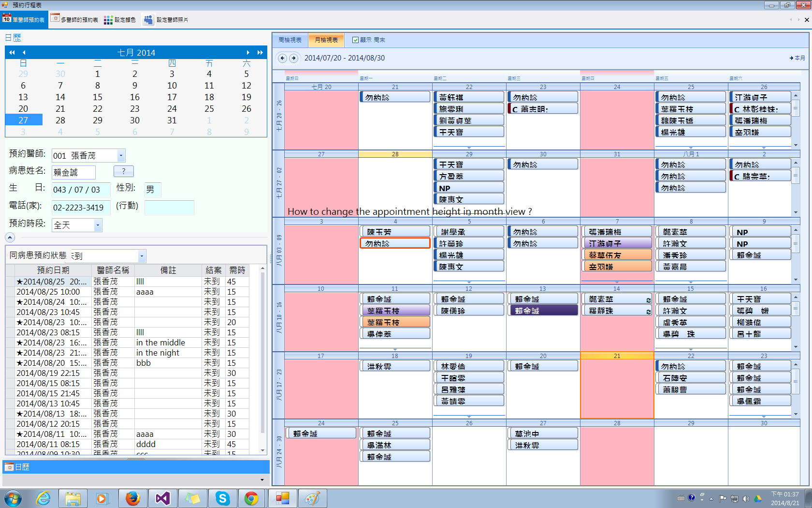Jump back one year in mini calendar
The image size is (812, 508).
click(12, 53)
